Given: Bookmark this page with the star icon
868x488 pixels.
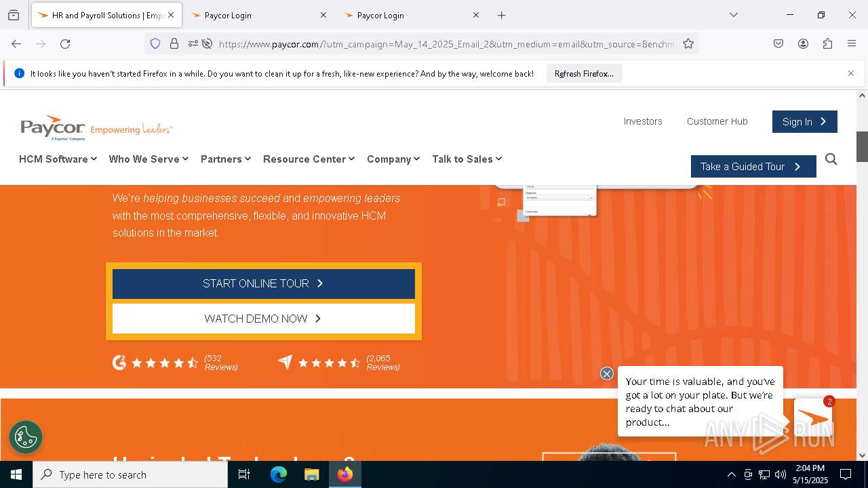Looking at the screenshot, I should (688, 43).
